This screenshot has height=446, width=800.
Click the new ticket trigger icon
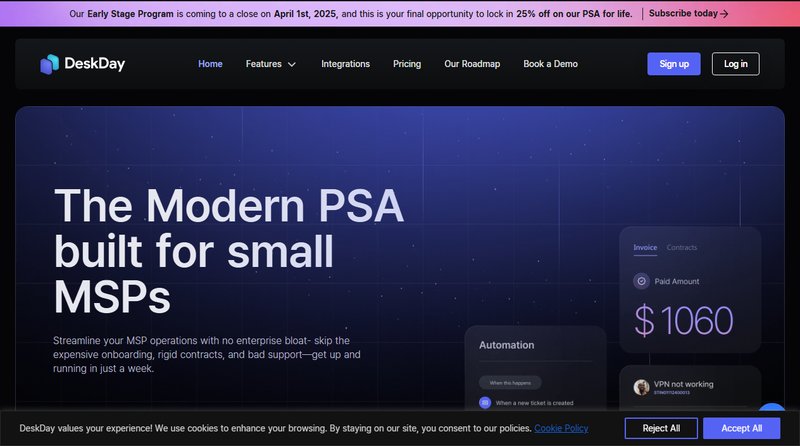pos(485,402)
